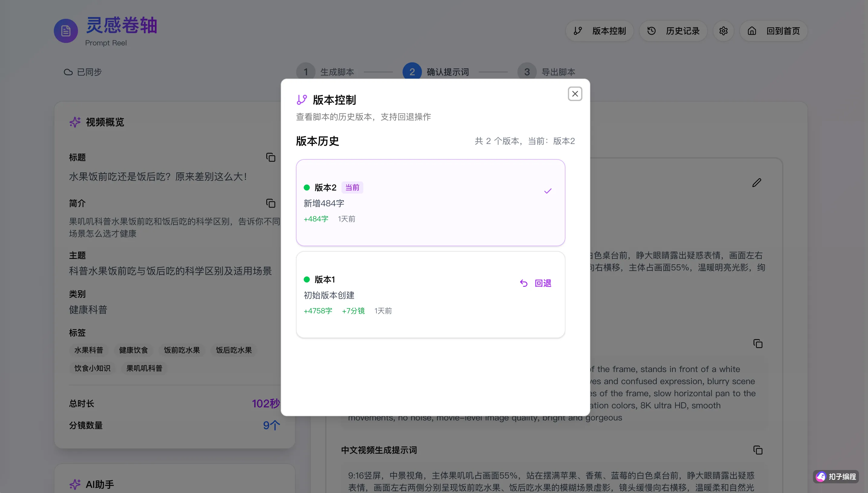Image resolution: width=868 pixels, height=493 pixels.
Task: Copy the 标题 text with copy icon
Action: click(270, 158)
